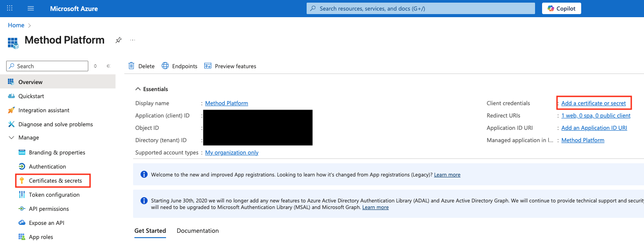This screenshot has width=644, height=246.
Task: Open Endpoints from the toolbar
Action: (x=180, y=66)
